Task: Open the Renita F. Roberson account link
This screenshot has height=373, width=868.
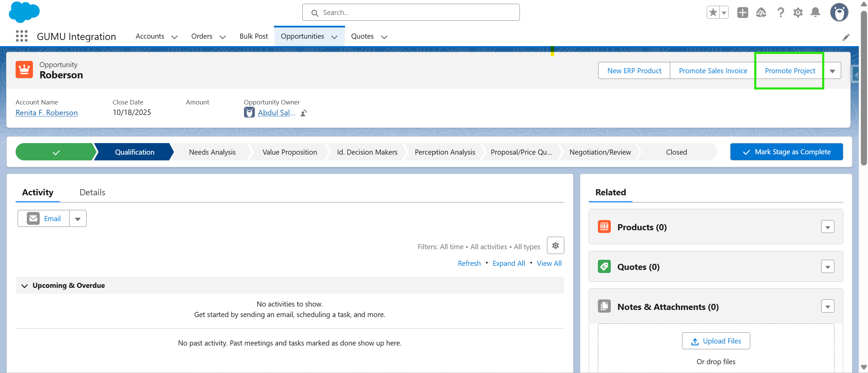Action: (46, 113)
